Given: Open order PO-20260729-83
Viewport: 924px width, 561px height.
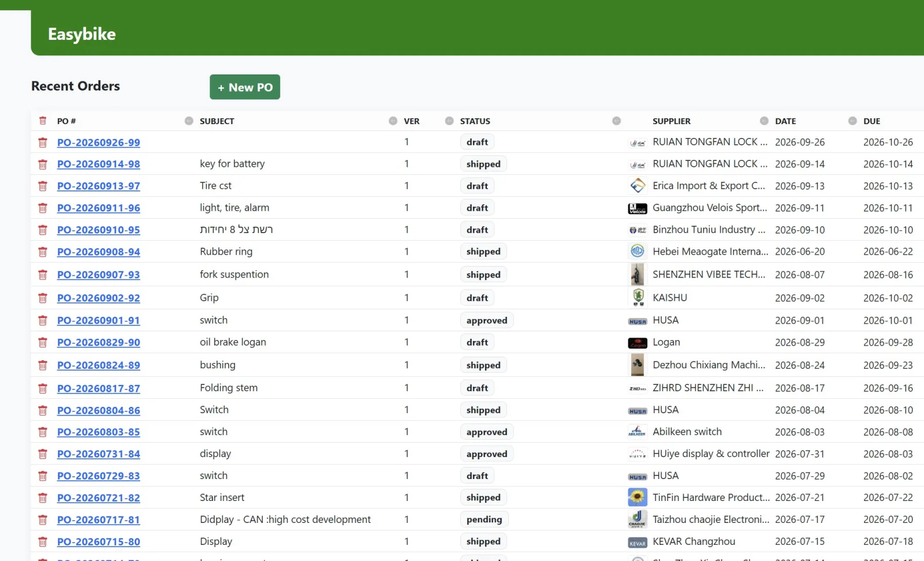Looking at the screenshot, I should pos(99,476).
